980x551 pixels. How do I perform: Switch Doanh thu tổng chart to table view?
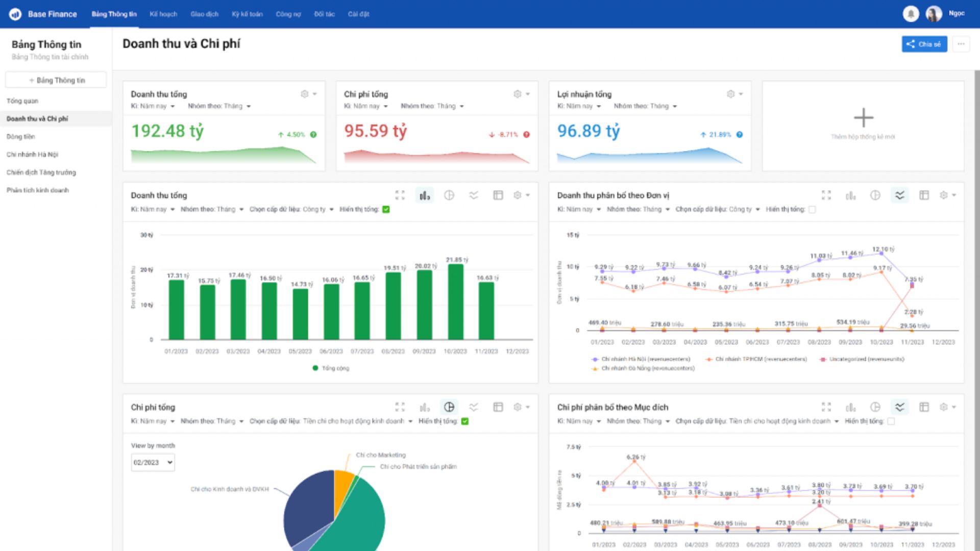[498, 195]
